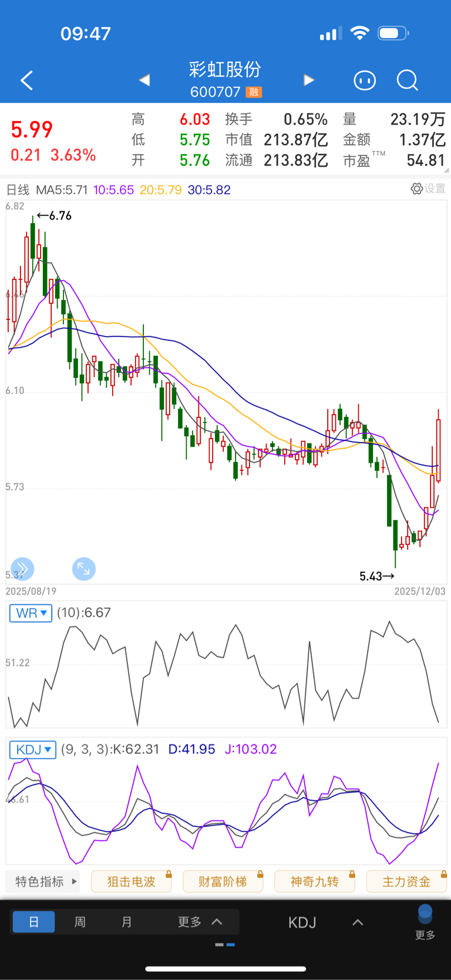Open chart settings gear 设置
The height and width of the screenshot is (980, 451).
pyautogui.click(x=428, y=188)
